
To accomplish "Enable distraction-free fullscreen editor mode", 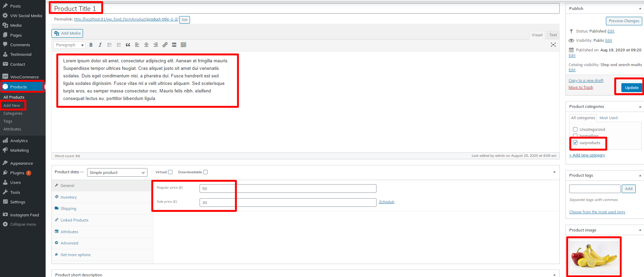I will [553, 45].
